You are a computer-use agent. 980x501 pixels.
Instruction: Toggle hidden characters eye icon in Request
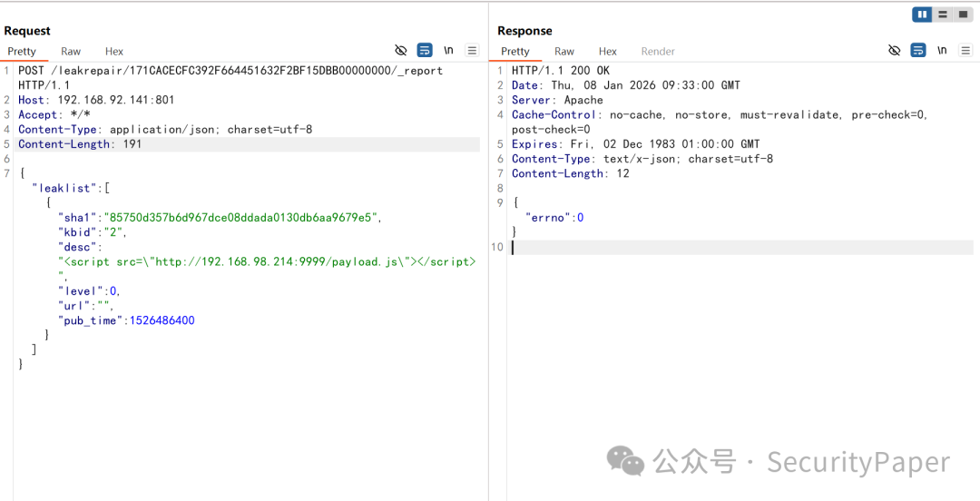click(401, 51)
